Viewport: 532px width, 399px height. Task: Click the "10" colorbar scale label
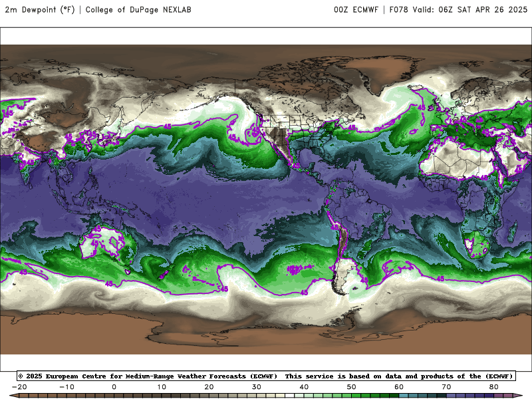[x=162, y=387]
